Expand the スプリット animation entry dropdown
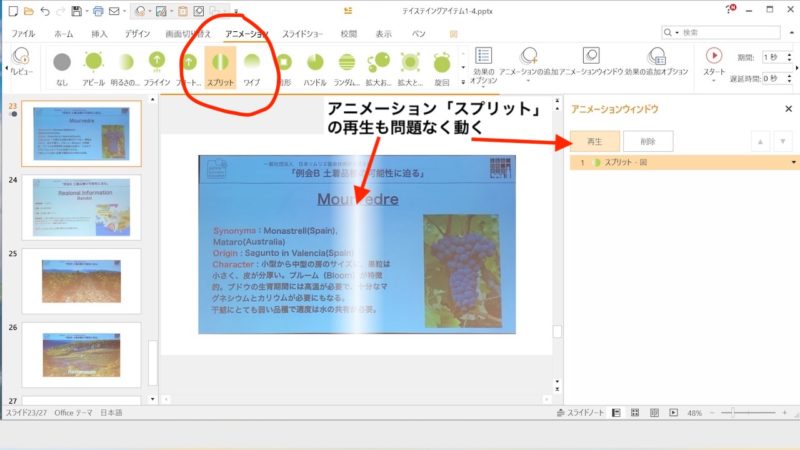Viewport: 800px width, 450px height. pos(793,162)
